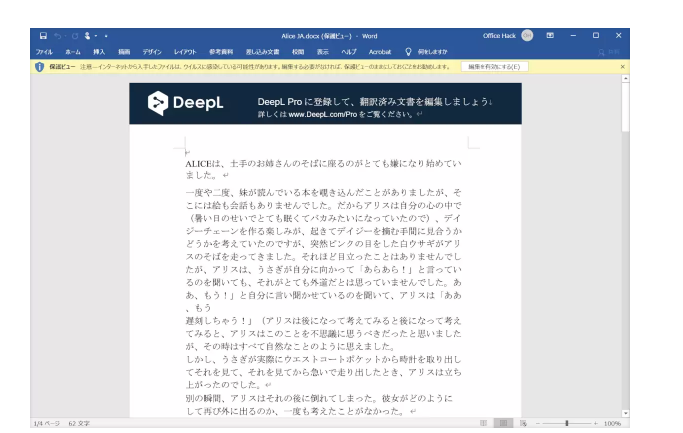Viewport: 683px width, 433px height.
Task: Click the zoom slider in status bar
Action: (567, 423)
